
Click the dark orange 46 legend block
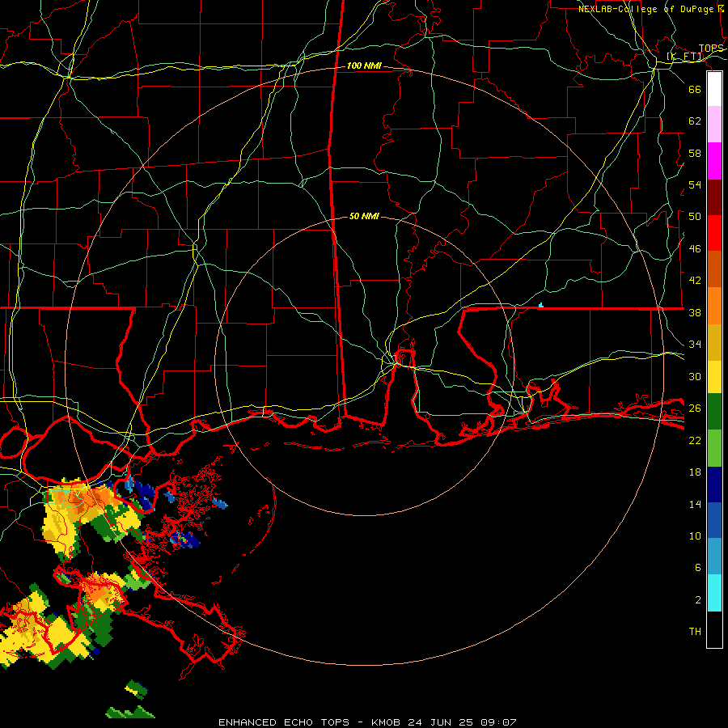pyautogui.click(x=714, y=269)
